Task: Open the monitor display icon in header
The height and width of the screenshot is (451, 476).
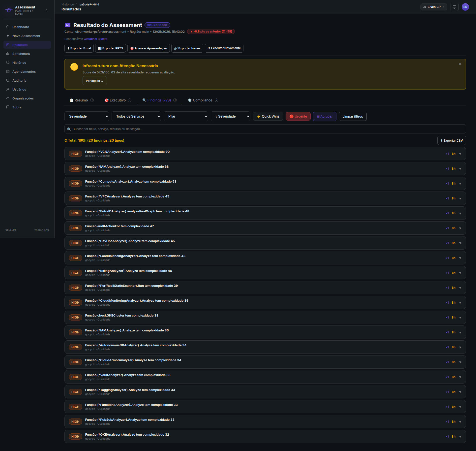Action: point(454,7)
